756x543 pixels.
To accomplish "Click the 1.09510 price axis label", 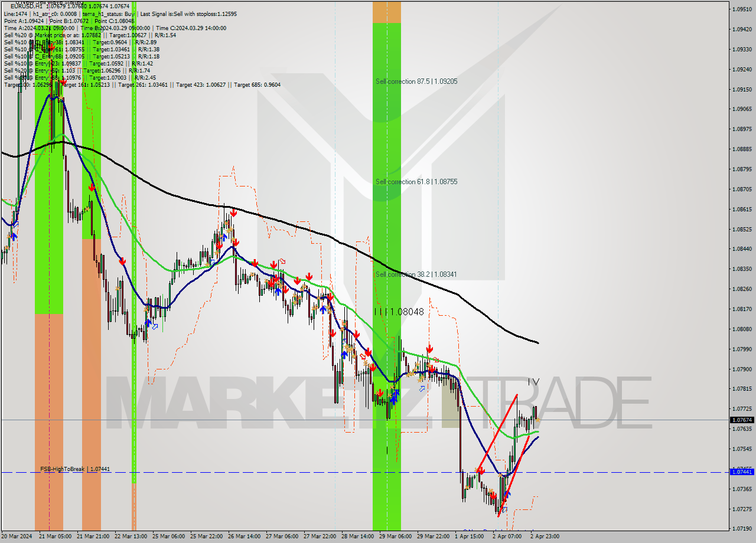I will tap(742, 9).
